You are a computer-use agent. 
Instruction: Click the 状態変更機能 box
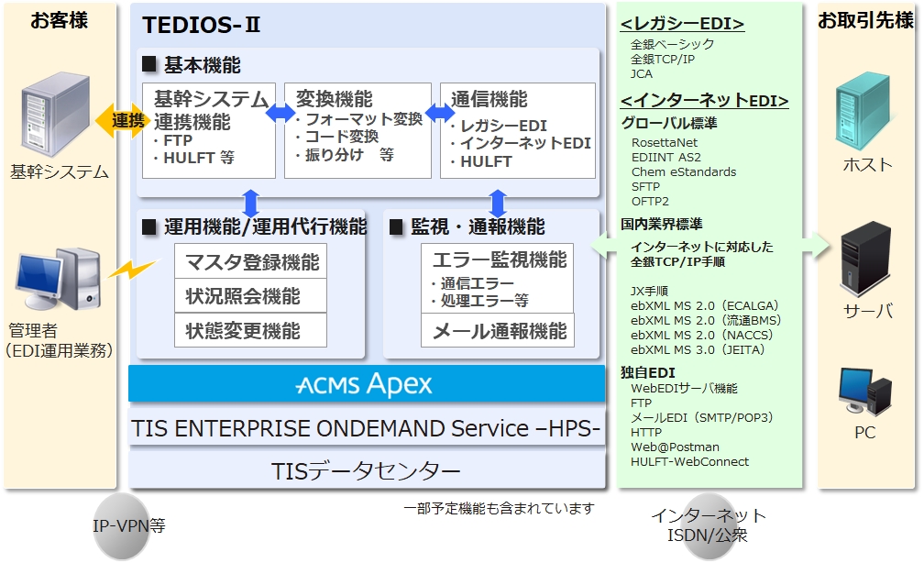point(251,330)
